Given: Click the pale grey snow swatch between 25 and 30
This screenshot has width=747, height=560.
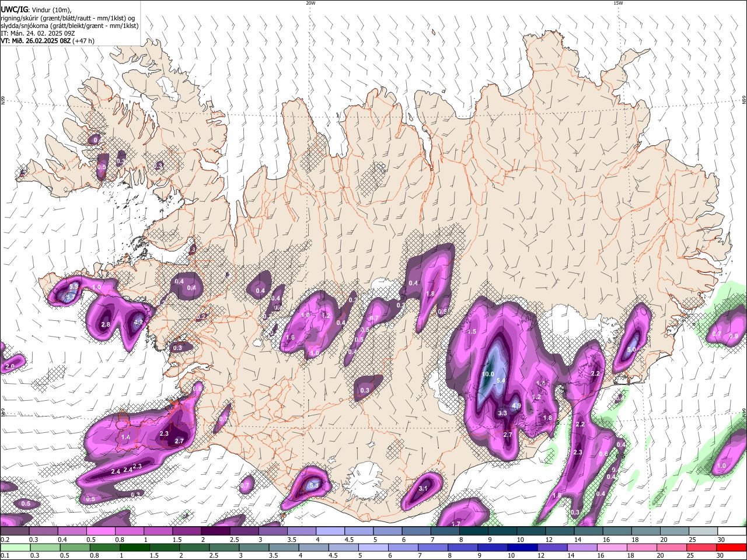Looking at the screenshot, I should (x=704, y=531).
